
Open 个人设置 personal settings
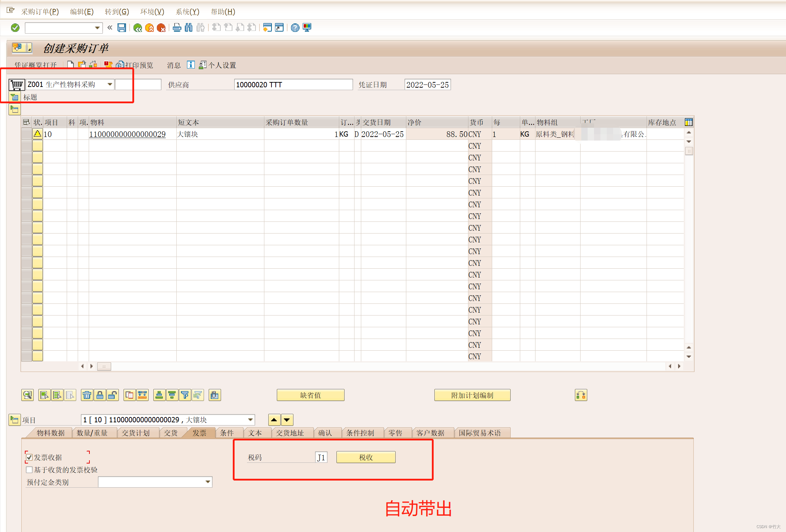coord(222,65)
